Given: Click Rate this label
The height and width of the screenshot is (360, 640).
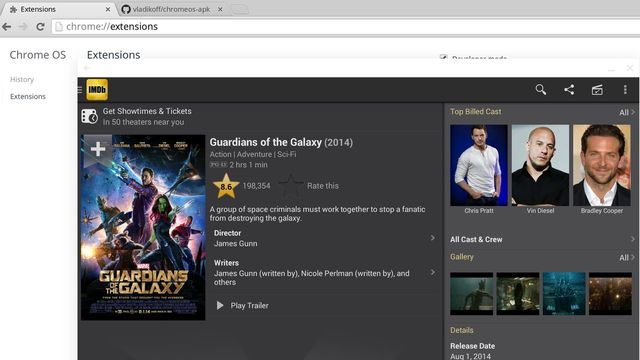Looking at the screenshot, I should pos(323,186).
